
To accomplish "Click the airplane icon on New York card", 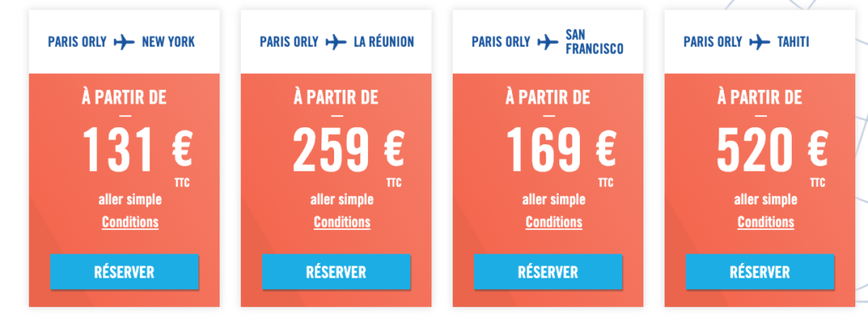I will [x=124, y=42].
